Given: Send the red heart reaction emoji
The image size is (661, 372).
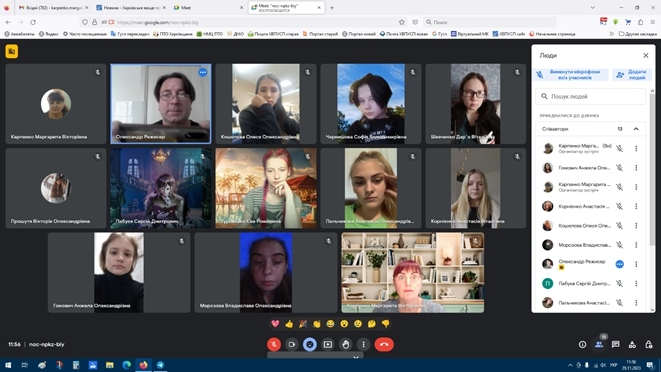Looking at the screenshot, I should (x=275, y=324).
